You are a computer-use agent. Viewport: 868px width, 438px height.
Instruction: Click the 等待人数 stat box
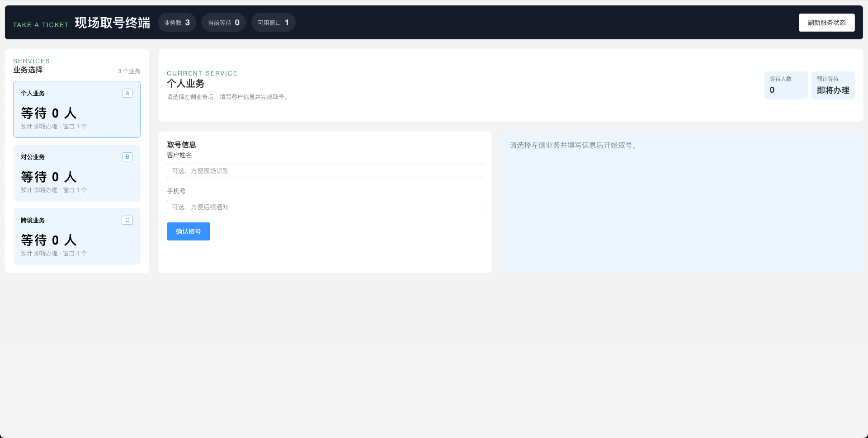[786, 85]
